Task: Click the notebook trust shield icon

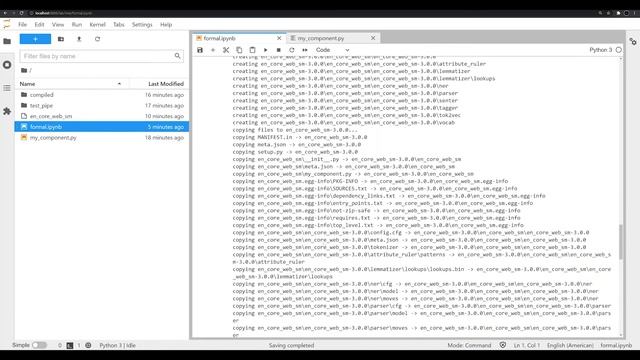Action: [x=503, y=345]
